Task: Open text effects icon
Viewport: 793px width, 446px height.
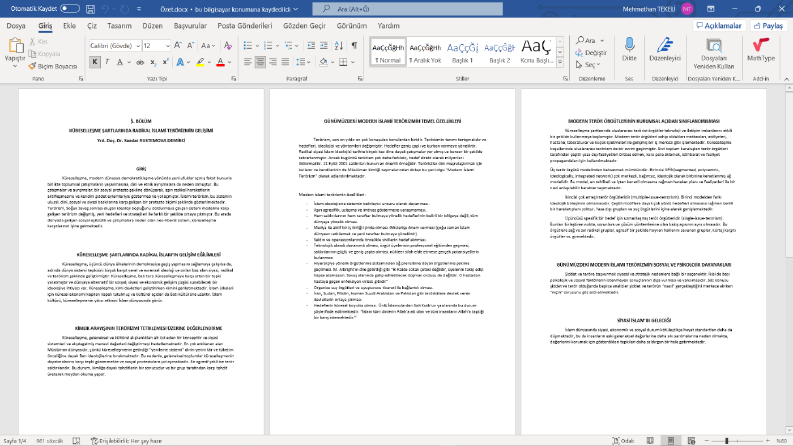Action: tap(180, 62)
